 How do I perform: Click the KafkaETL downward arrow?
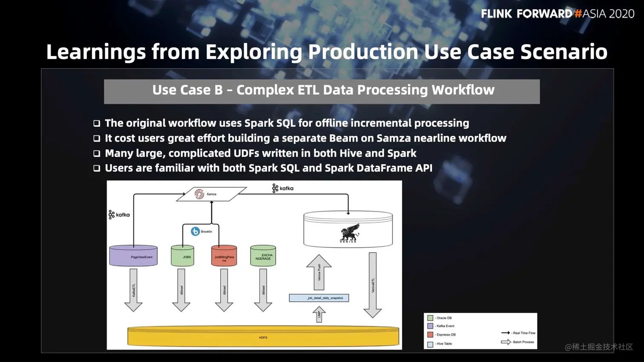point(133,290)
